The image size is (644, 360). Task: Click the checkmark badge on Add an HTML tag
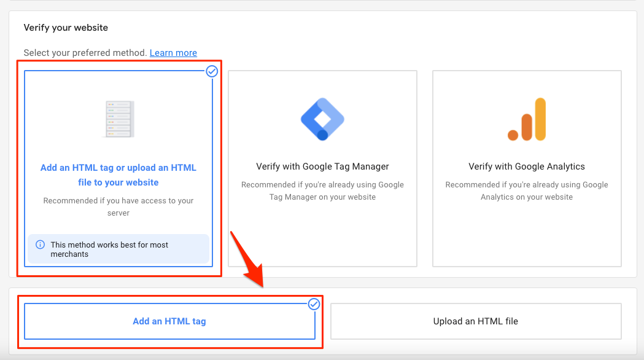[314, 304]
